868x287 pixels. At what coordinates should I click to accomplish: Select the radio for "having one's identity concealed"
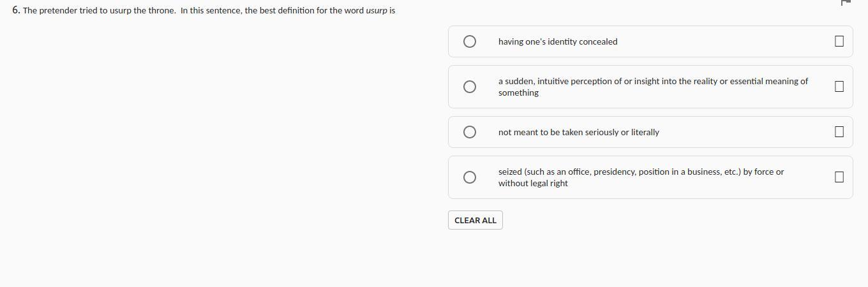470,41
